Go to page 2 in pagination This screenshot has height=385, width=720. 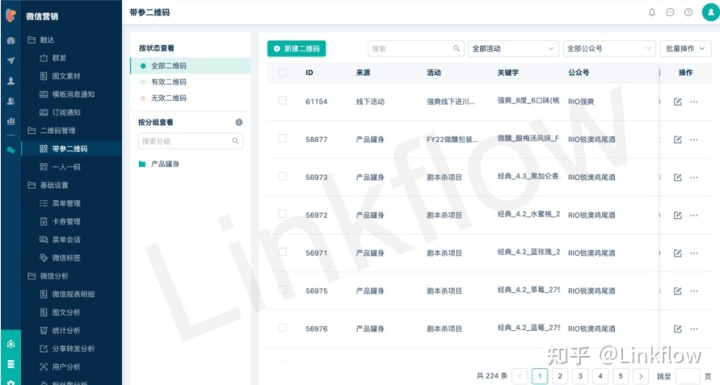[560, 376]
